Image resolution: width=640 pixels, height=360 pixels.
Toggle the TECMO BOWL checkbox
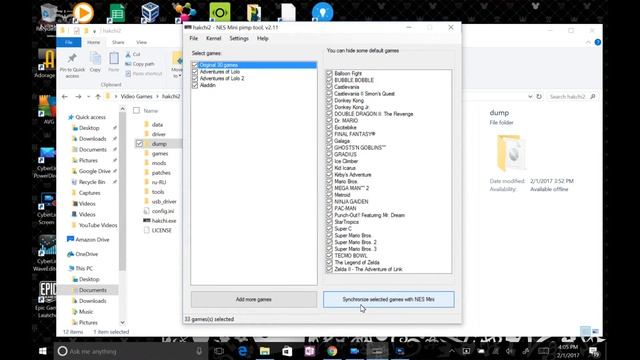pos(329,256)
